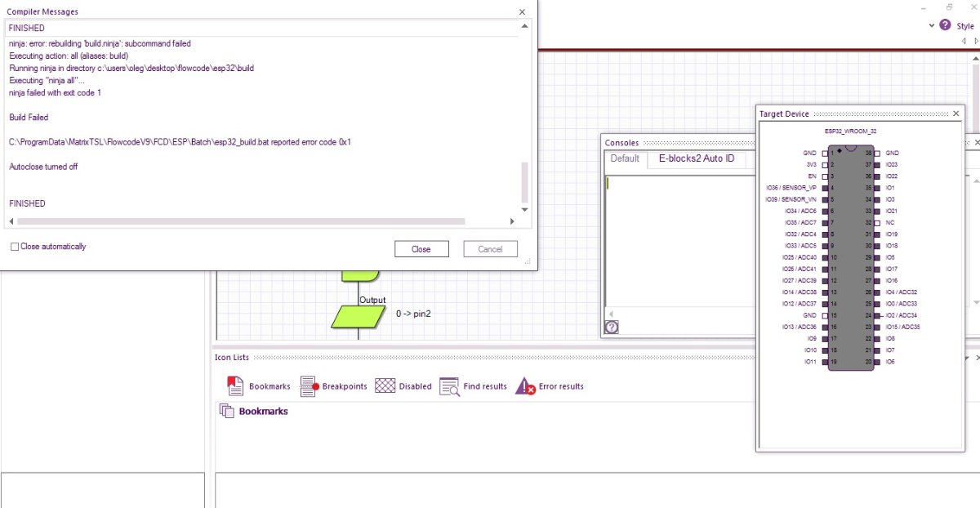Click the Bookmarks heading icon in the list
Screen dimensions: 980x508
tap(226, 411)
